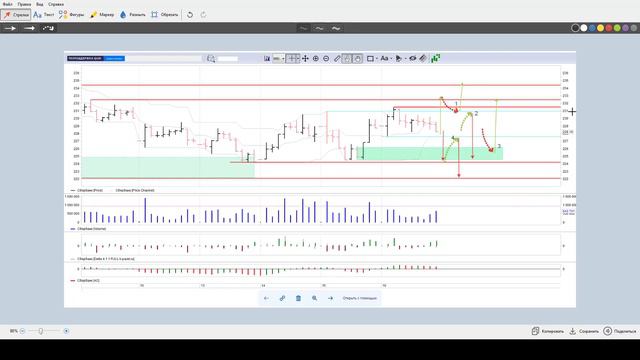Select the red color swatch
Viewport: 640px width, 360px height.
[x=609, y=28]
